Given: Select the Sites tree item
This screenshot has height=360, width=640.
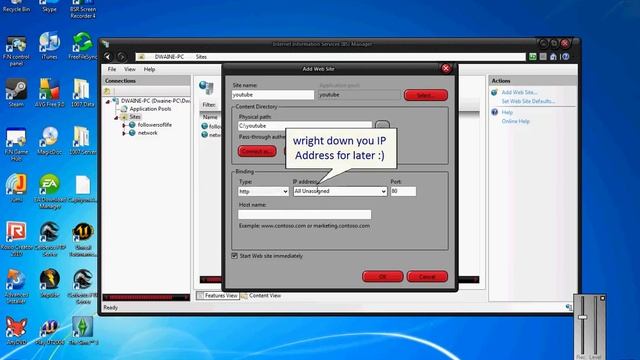Looking at the screenshot, I should pos(135,117).
